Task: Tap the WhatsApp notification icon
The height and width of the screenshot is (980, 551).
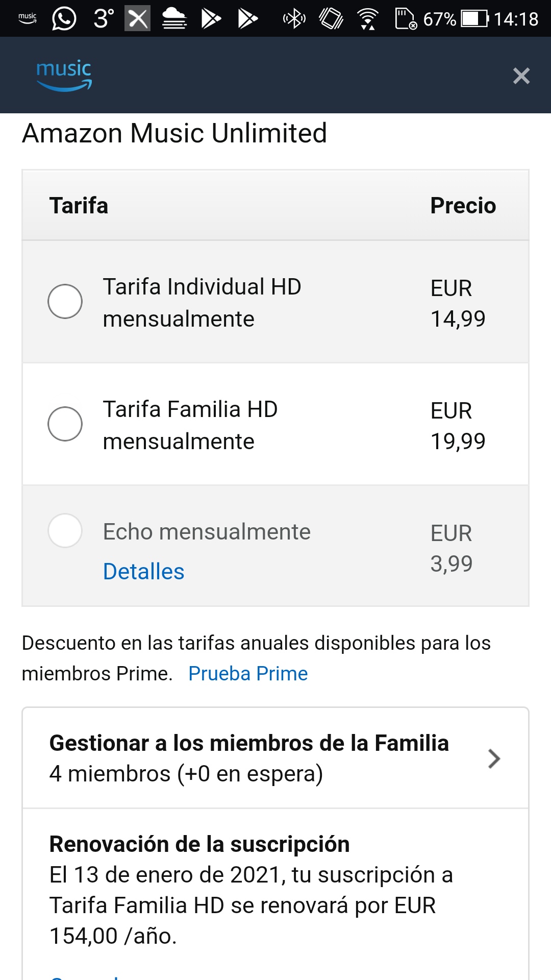Action: click(64, 19)
